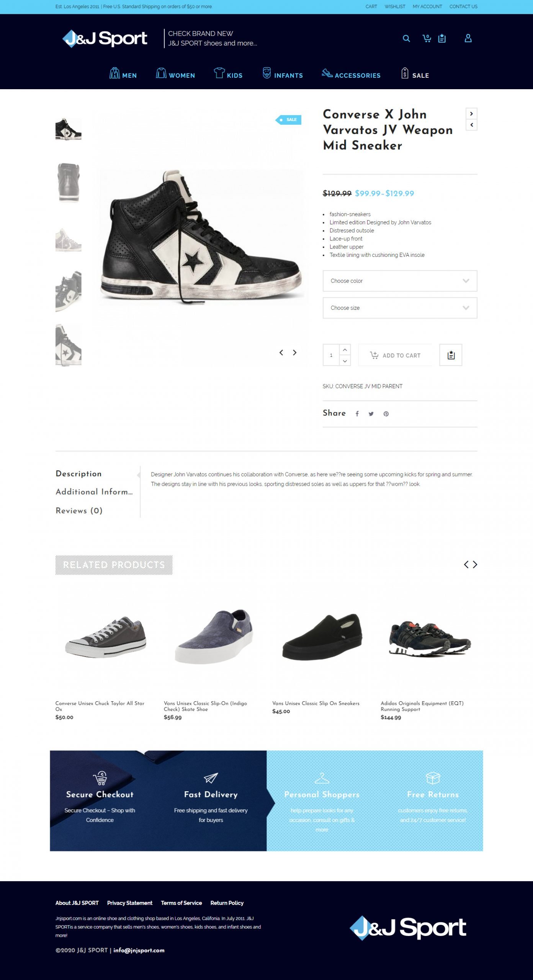Open the Additional Information tab

pyautogui.click(x=94, y=492)
